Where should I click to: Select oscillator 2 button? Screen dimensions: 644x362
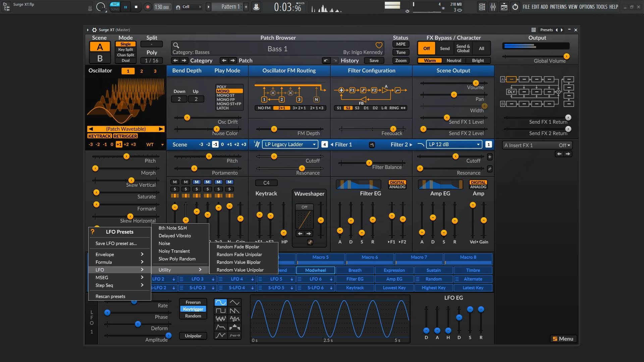(142, 71)
